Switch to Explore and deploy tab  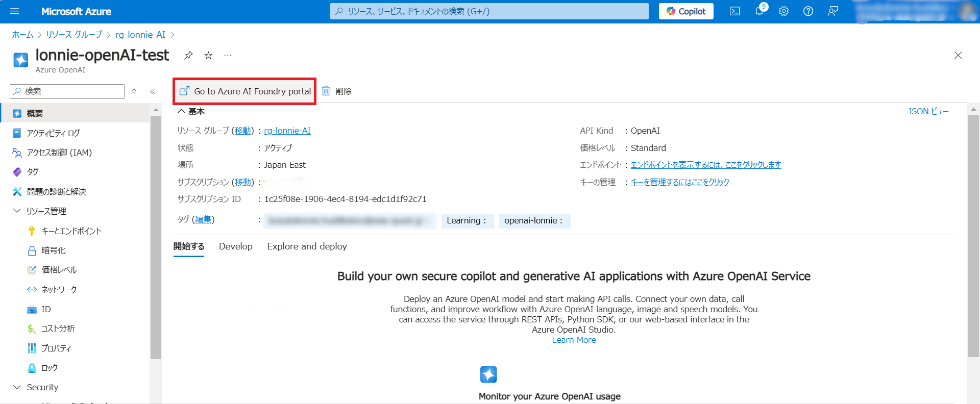tap(307, 246)
